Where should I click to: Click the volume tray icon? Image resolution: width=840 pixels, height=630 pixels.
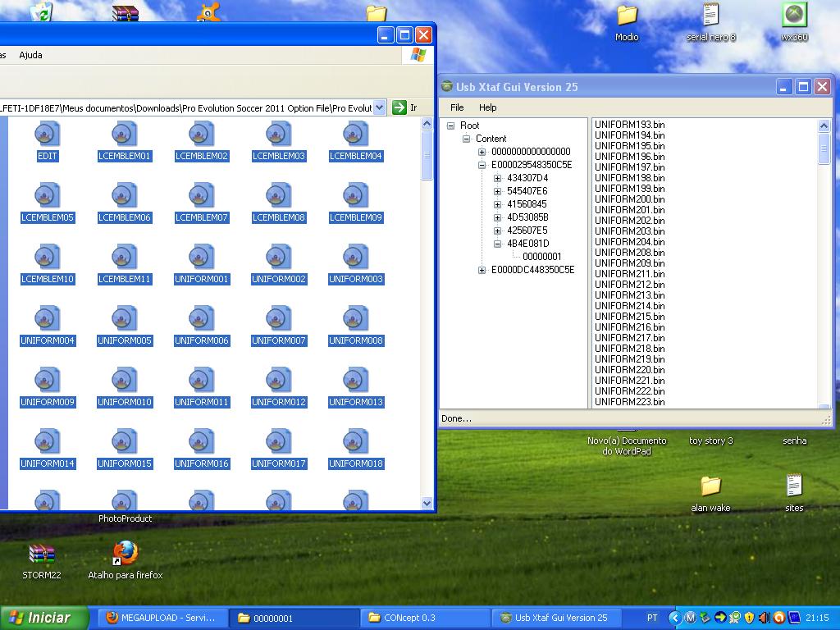[765, 618]
